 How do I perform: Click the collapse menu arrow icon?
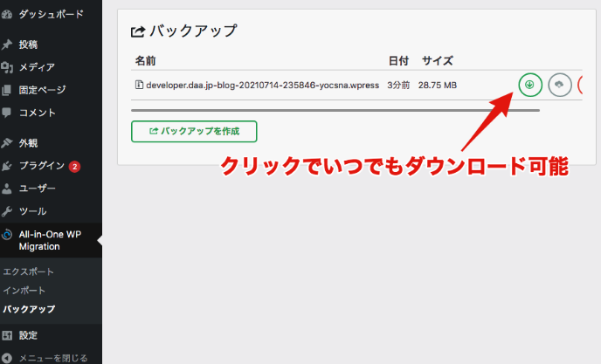pos(7,358)
